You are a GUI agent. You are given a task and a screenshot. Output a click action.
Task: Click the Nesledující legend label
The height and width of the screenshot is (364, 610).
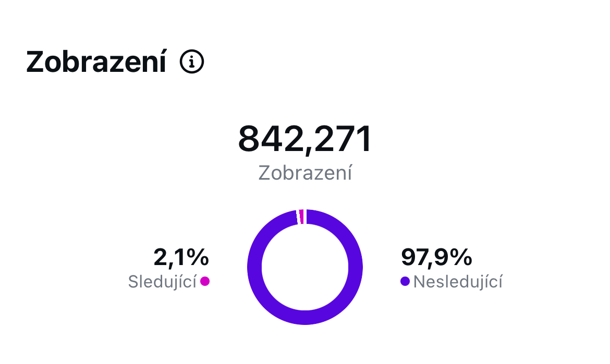click(x=458, y=282)
